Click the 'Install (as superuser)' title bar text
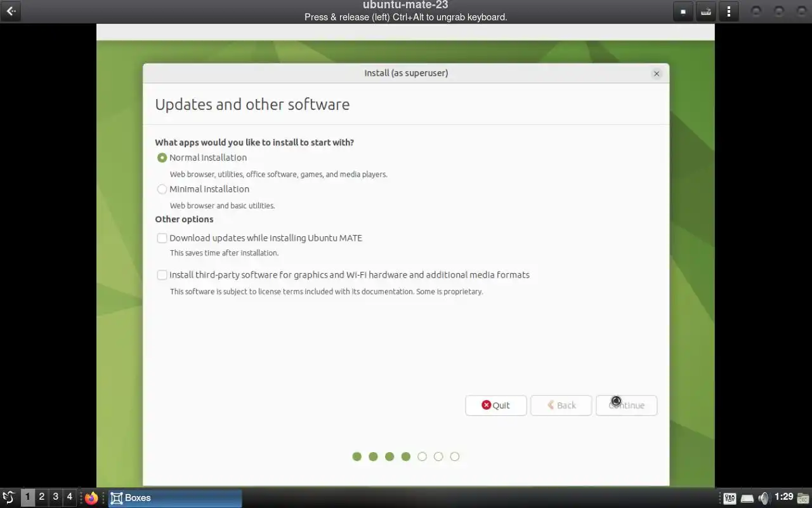This screenshot has width=812, height=508. [406, 73]
